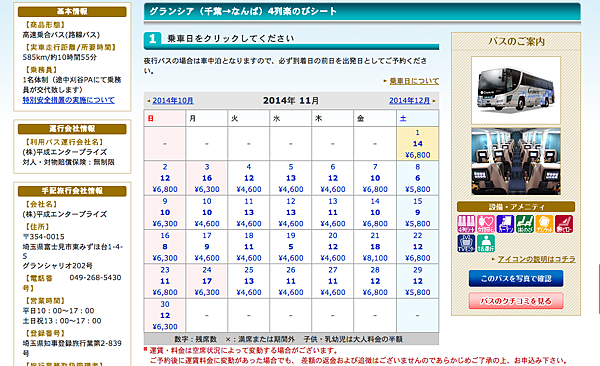600x366 pixels.
Task: Select November 20 boarding date
Action: coord(333,247)
